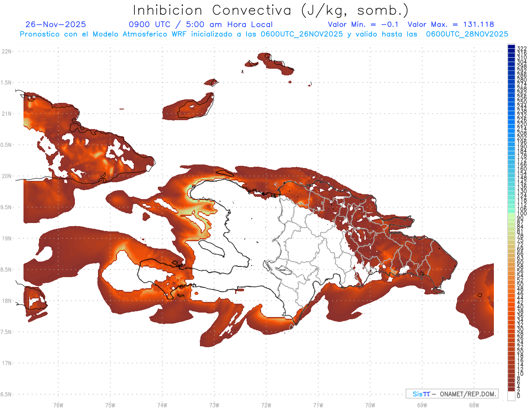Click the latitude label '17N'

tap(7, 363)
